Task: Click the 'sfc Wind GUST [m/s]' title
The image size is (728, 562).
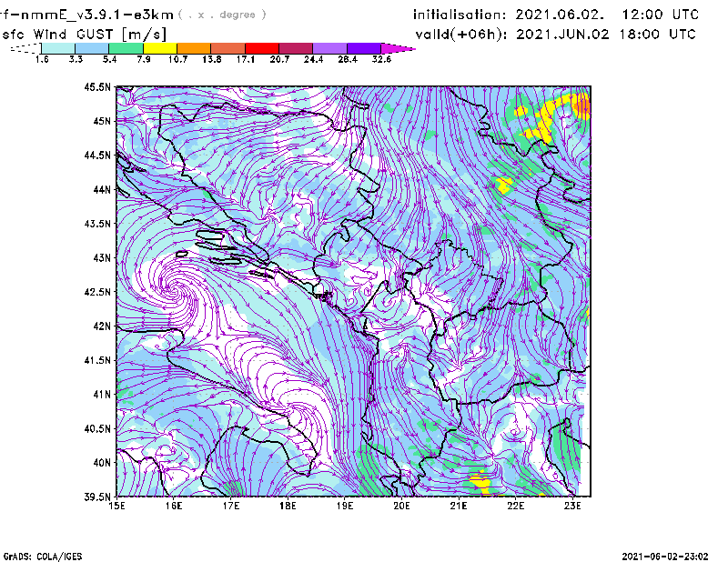Action: pos(85,35)
